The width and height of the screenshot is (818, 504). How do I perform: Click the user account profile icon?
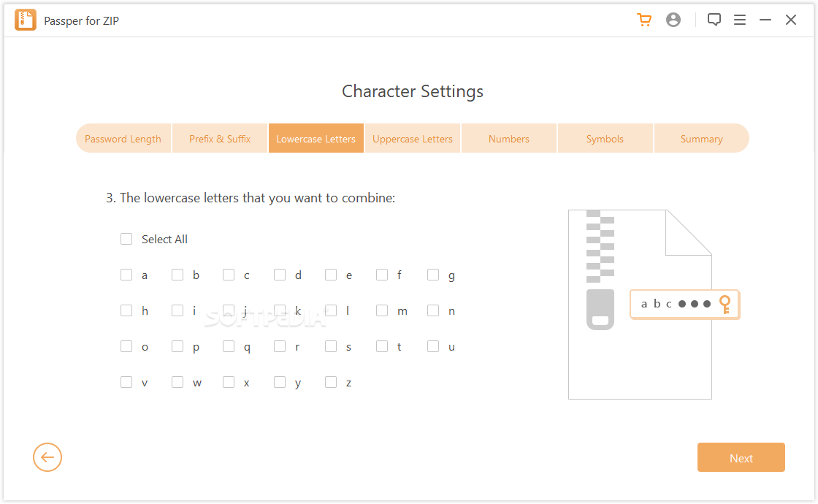click(673, 20)
